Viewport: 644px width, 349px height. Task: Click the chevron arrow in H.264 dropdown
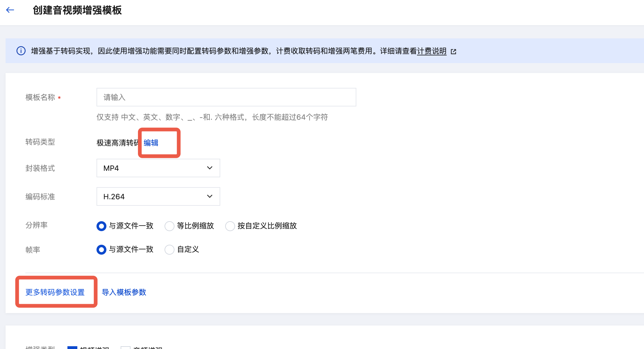tap(209, 196)
